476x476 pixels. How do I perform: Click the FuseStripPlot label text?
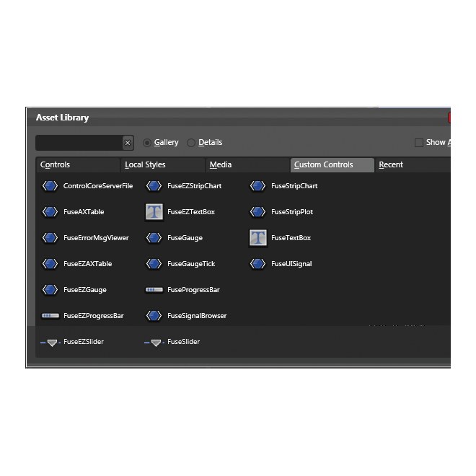point(292,212)
